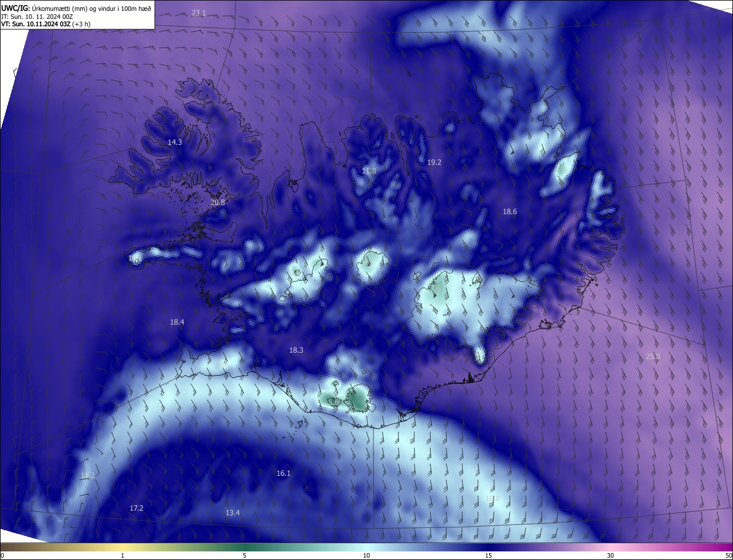Click the colorbar tick label 15
This screenshot has width=733, height=560.
tap(488, 555)
